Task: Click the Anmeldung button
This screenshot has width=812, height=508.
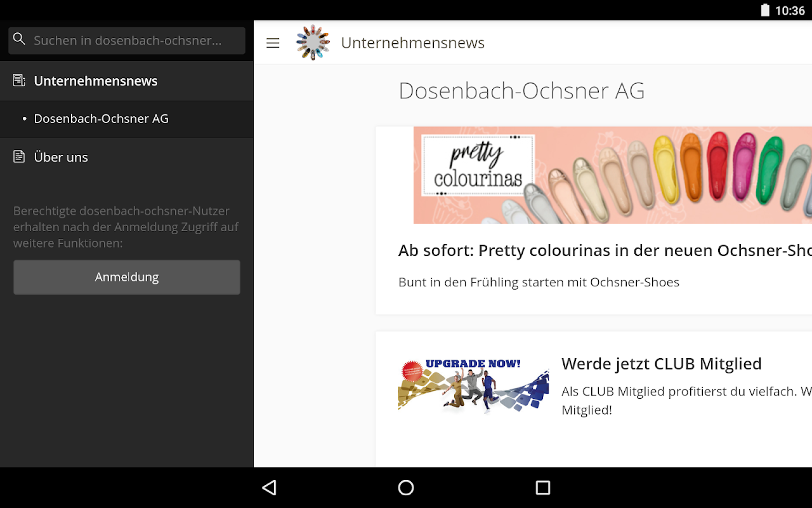Action: pyautogui.click(x=127, y=277)
